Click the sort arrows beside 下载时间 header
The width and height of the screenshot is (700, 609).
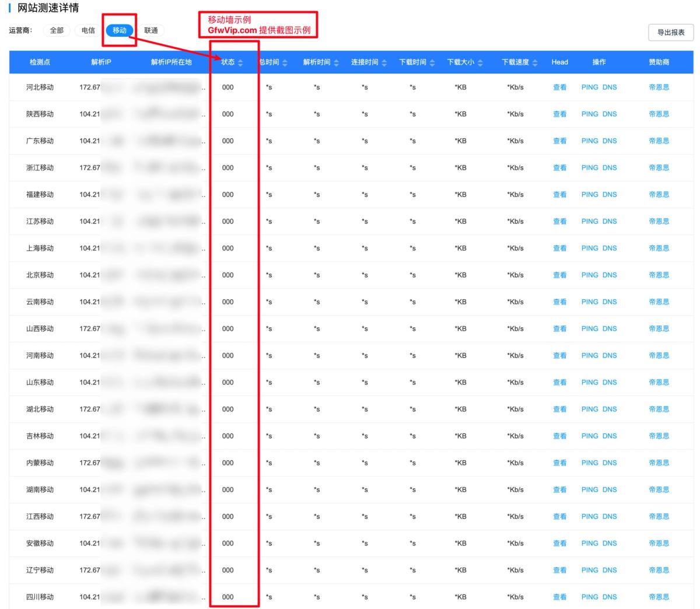click(x=432, y=62)
